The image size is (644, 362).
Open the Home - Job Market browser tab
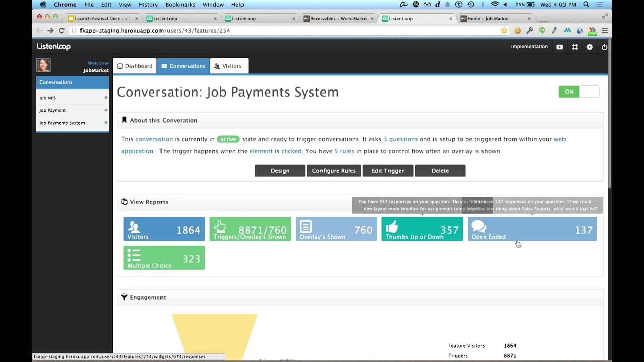tap(496, 18)
